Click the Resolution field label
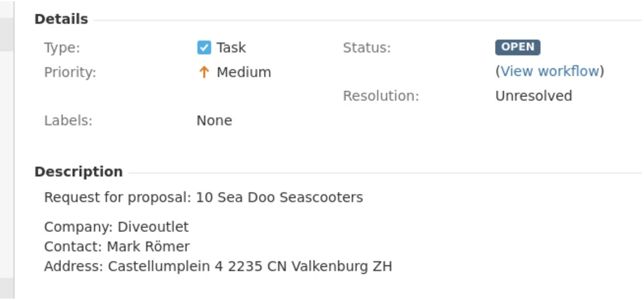 (381, 96)
